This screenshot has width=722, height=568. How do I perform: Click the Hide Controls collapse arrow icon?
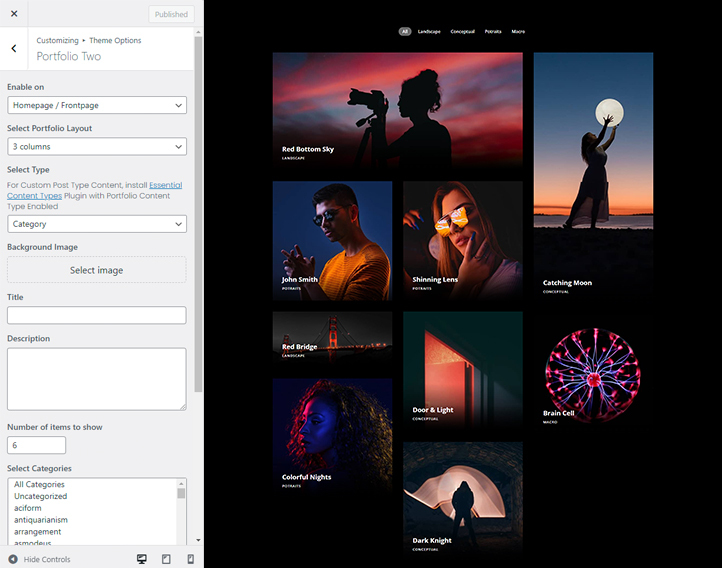13,559
